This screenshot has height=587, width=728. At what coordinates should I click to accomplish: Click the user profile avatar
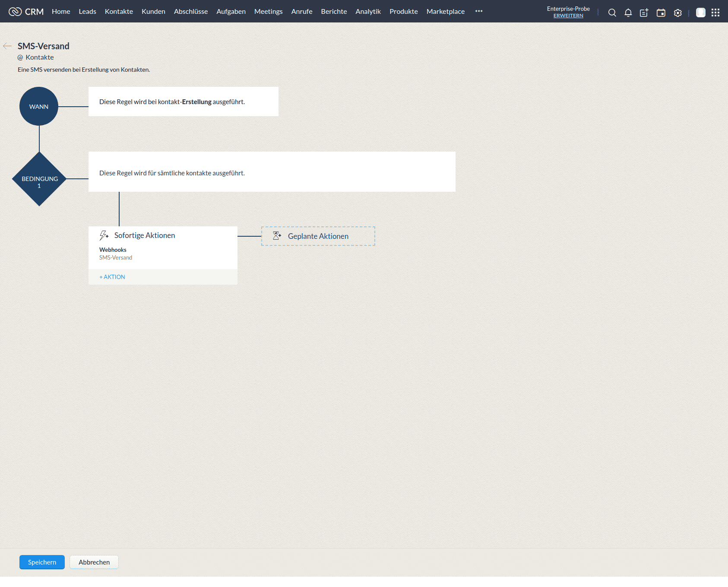pyautogui.click(x=700, y=13)
